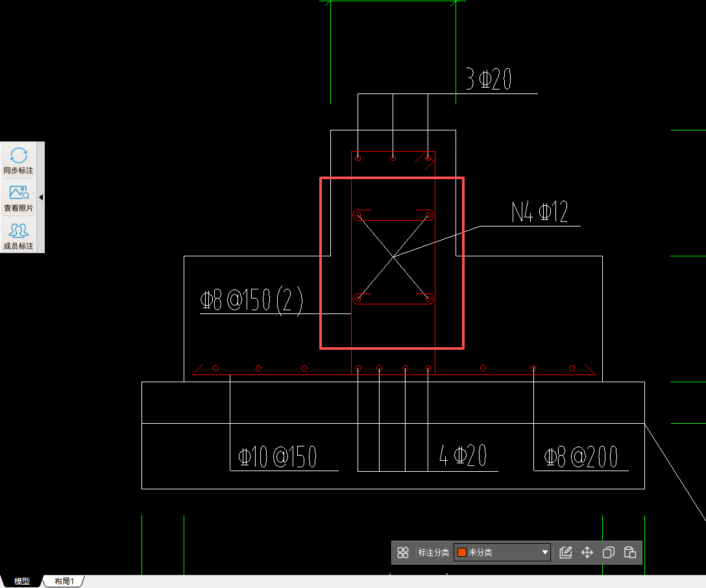Click the edit annotation pencil icon
The height and width of the screenshot is (588, 706).
[566, 552]
